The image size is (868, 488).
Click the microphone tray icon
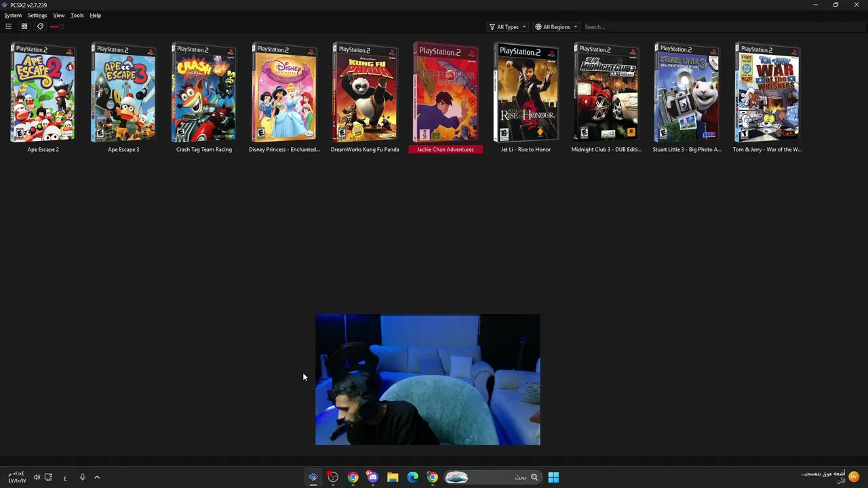pyautogui.click(x=82, y=477)
